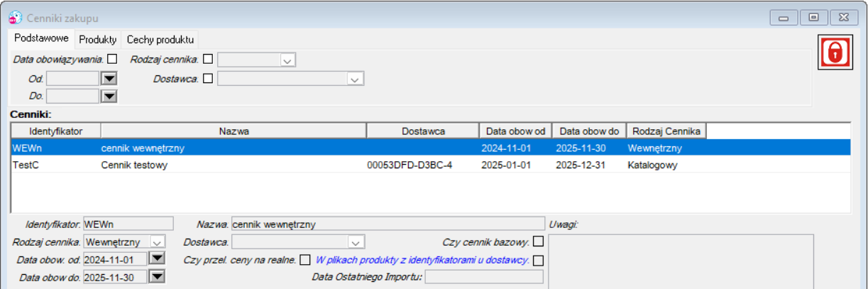The width and height of the screenshot is (868, 289).
Task: Click the Cenniki zakupu application icon in title bar
Action: [15, 17]
